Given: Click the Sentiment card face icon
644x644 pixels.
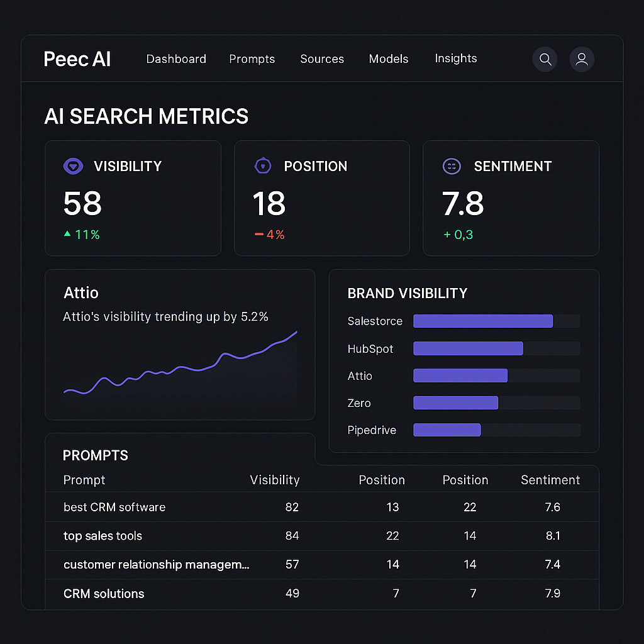Looking at the screenshot, I should coord(452,166).
